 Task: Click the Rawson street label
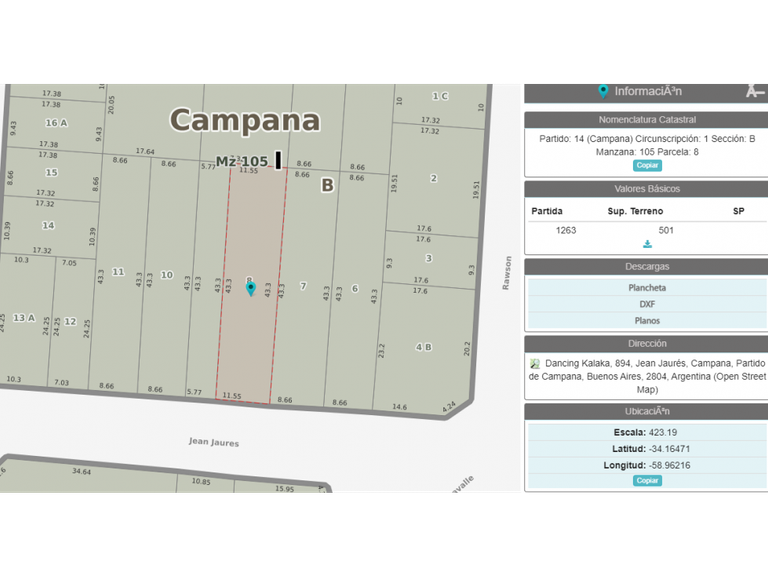pyautogui.click(x=506, y=273)
